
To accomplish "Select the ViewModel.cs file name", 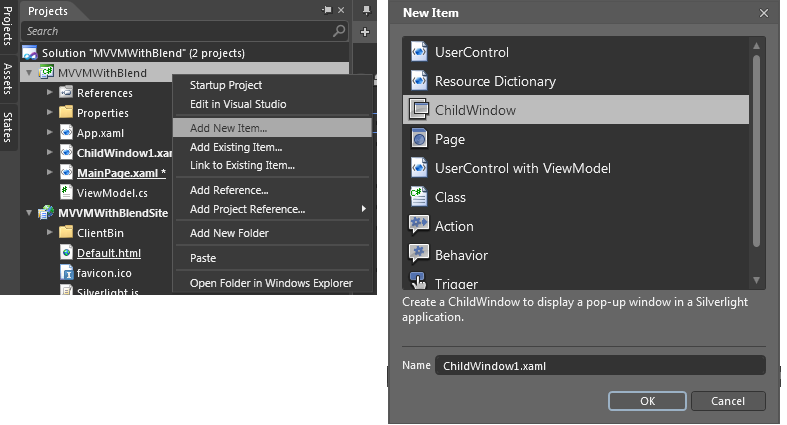I will [x=112, y=193].
